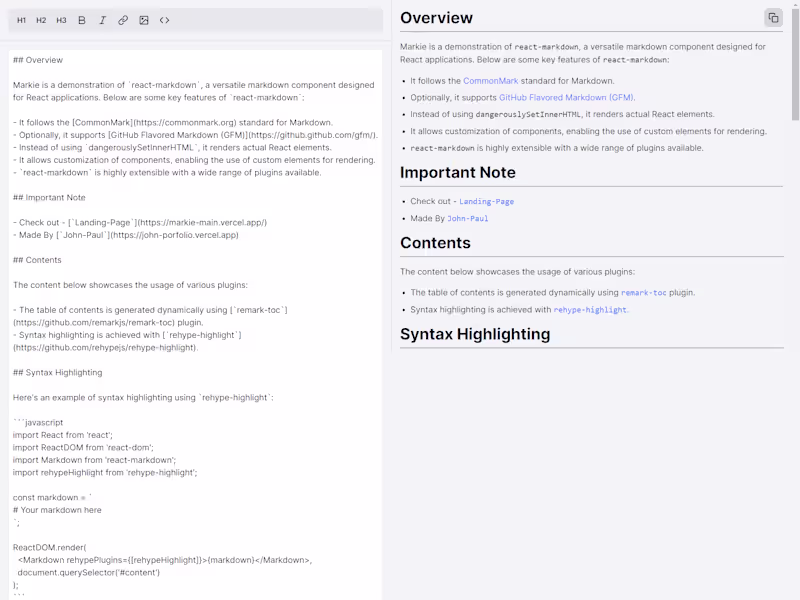The height and width of the screenshot is (600, 800).
Task: Insert an image with the picture icon
Action: tap(144, 20)
